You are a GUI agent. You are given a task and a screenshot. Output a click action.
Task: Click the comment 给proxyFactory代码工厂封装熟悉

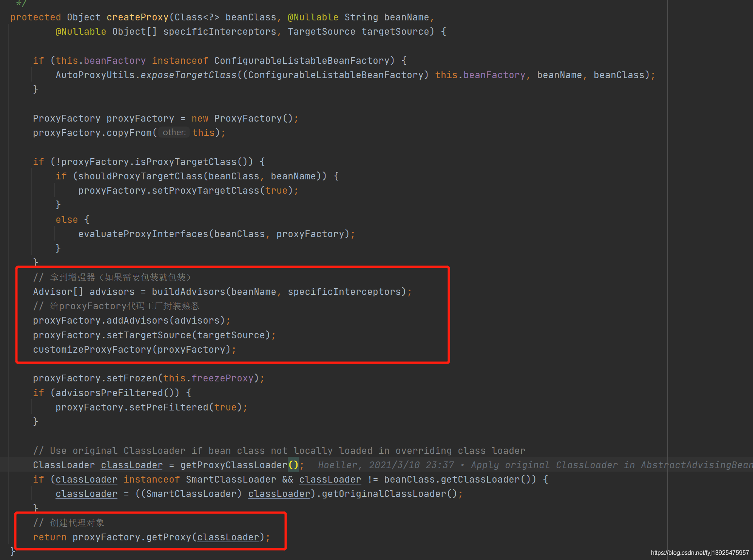[x=116, y=306]
